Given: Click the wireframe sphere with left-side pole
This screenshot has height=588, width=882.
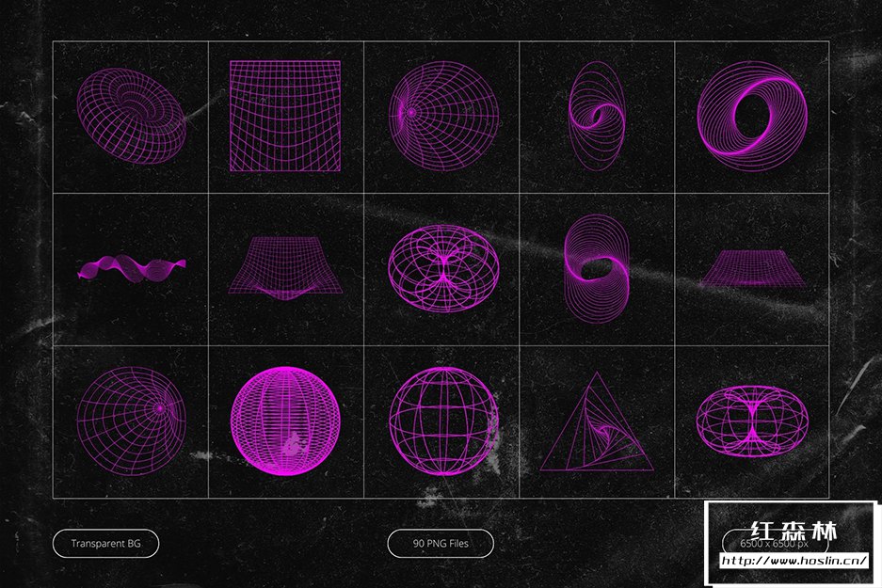Looking at the screenshot, I should pos(443,116).
